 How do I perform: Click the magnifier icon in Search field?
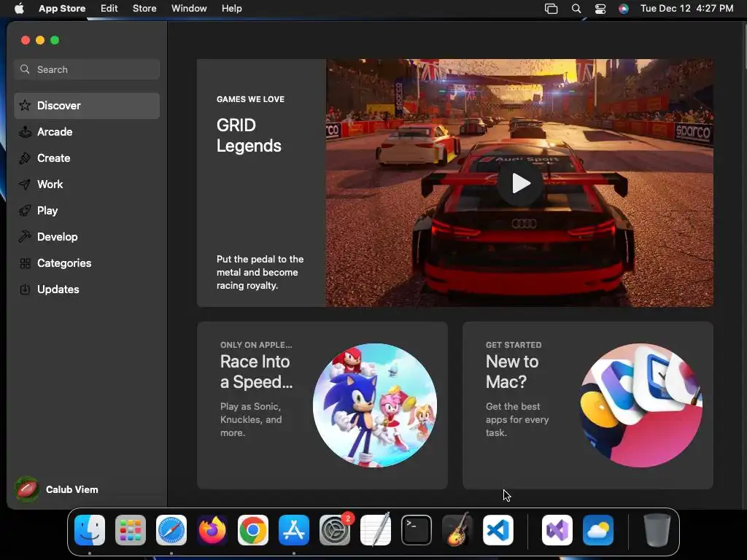25,69
